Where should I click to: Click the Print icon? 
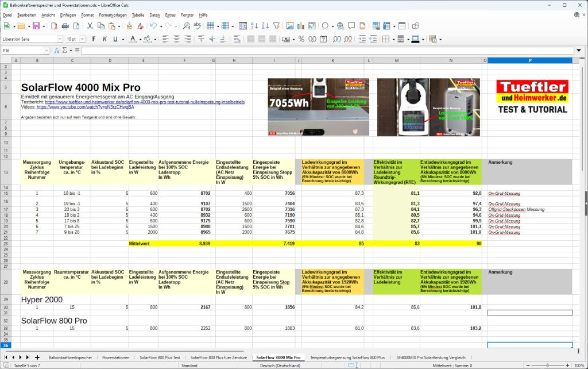click(65, 26)
